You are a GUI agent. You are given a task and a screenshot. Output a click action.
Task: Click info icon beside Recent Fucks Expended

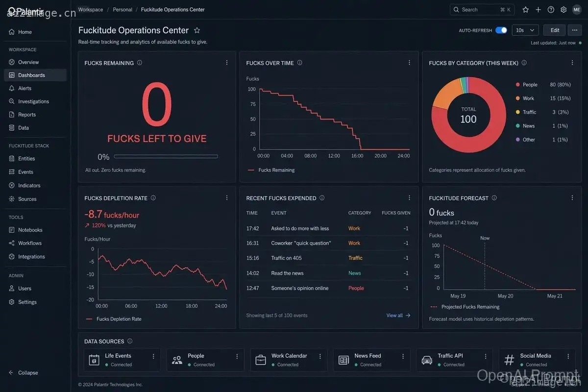pos(322,198)
